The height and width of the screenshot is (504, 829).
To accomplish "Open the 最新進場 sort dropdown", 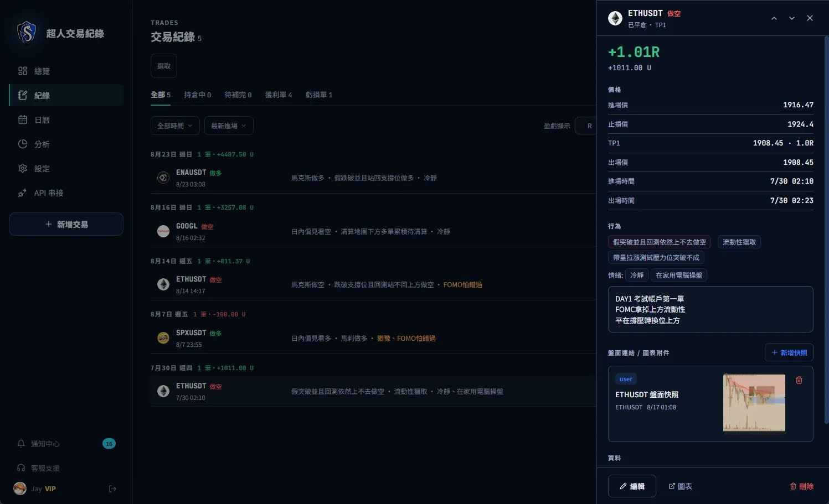I will [229, 126].
